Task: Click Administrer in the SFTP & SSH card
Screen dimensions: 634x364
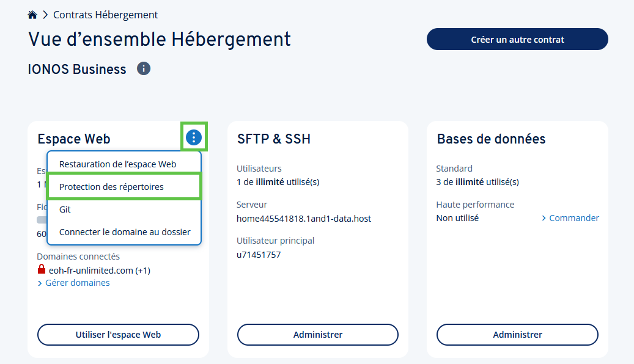Action: 317,335
